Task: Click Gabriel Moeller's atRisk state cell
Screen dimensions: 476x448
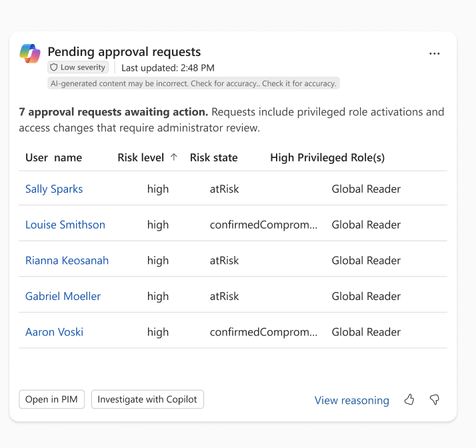Action: pyautogui.click(x=225, y=296)
